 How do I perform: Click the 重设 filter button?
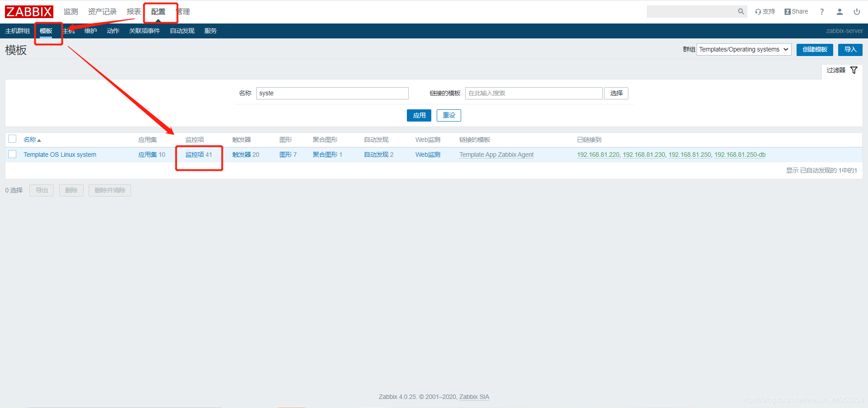449,115
